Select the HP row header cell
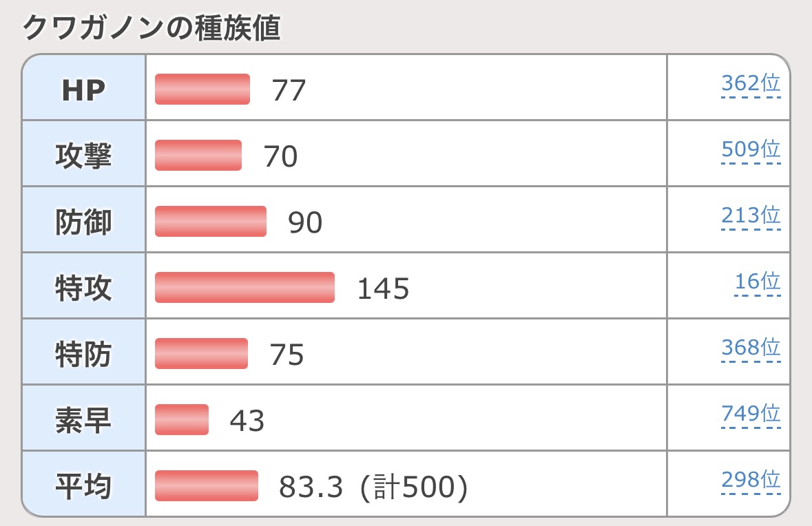 point(84,90)
